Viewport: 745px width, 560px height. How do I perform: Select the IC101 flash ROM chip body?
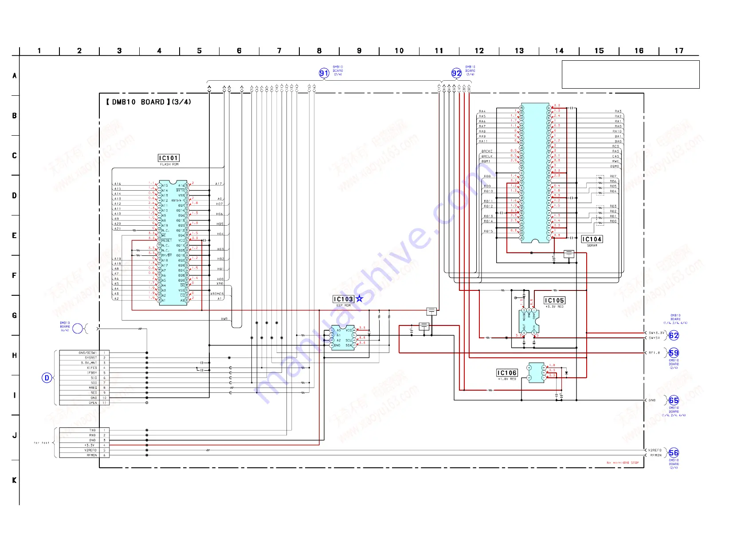coord(173,243)
